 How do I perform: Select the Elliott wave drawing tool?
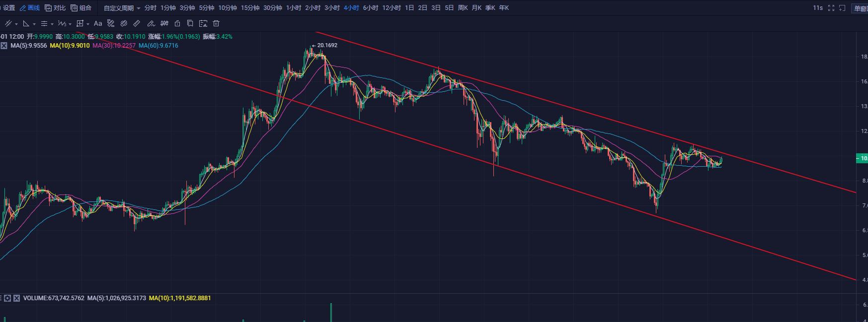click(62, 23)
